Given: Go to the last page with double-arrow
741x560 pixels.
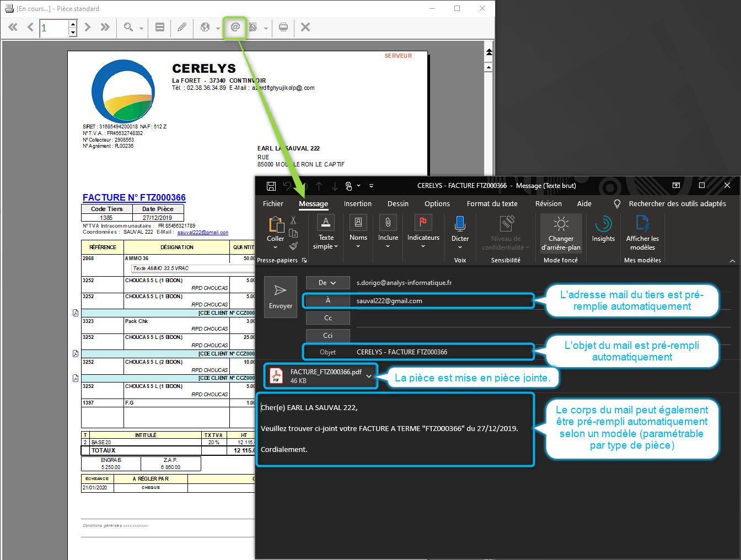Looking at the screenshot, I should click(x=105, y=27).
